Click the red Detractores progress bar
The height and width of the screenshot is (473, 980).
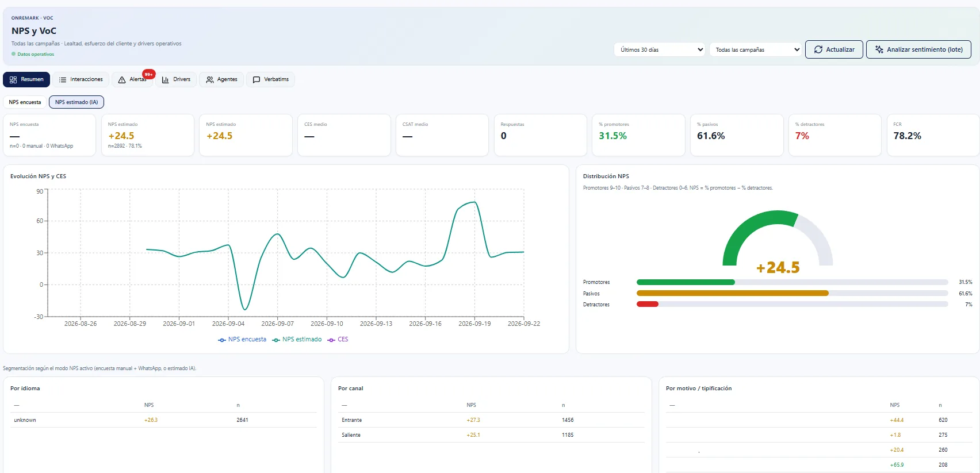point(648,304)
